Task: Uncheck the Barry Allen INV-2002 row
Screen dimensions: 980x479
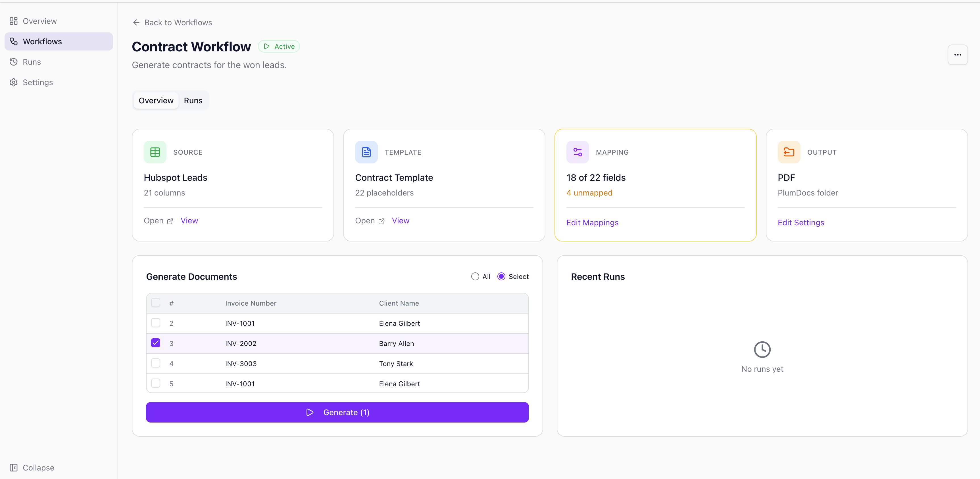Action: coord(156,343)
